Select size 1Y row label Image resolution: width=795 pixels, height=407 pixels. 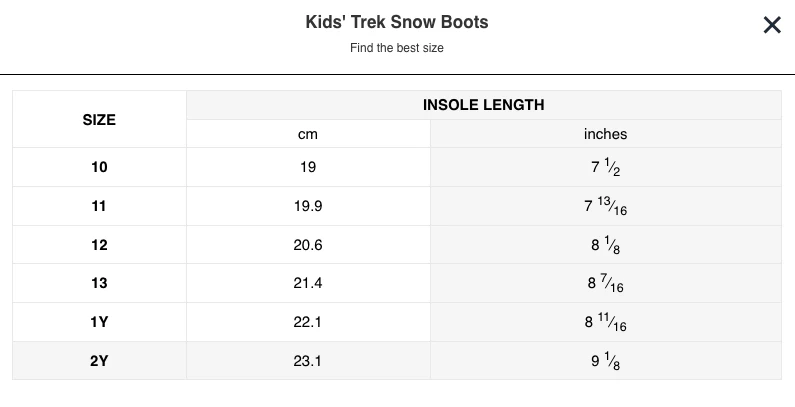(x=99, y=322)
